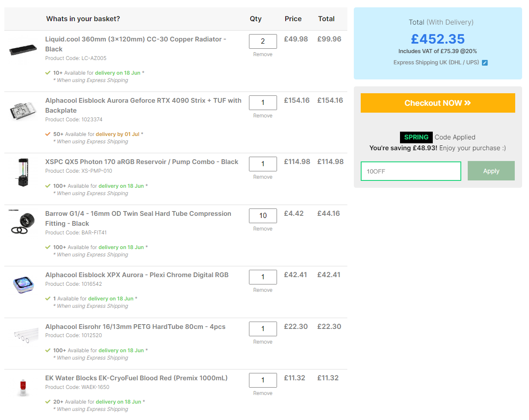Open the EK Water Blocks EK-CryoFuel Blood Red link

[x=136, y=378]
